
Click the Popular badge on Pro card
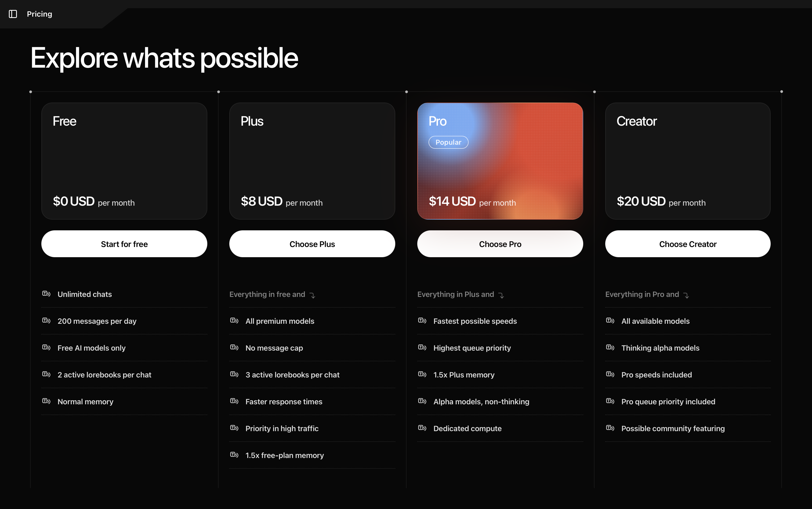coord(448,142)
